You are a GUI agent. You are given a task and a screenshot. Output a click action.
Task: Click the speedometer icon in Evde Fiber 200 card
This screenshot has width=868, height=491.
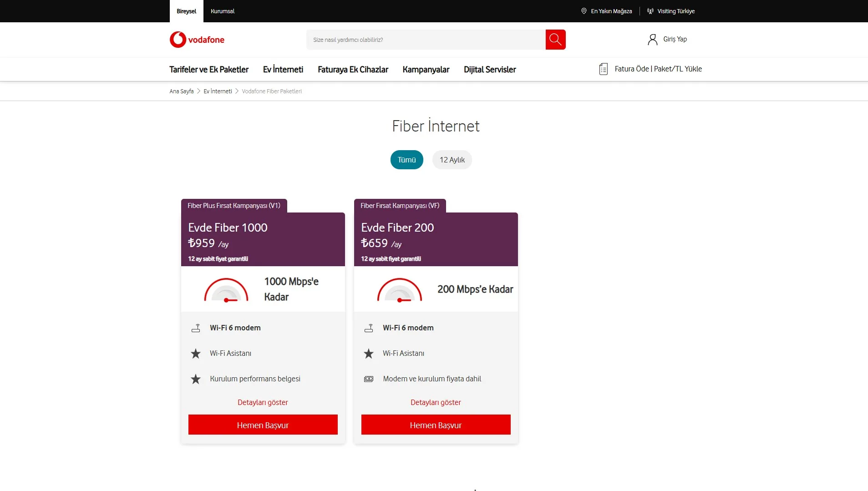tap(399, 290)
